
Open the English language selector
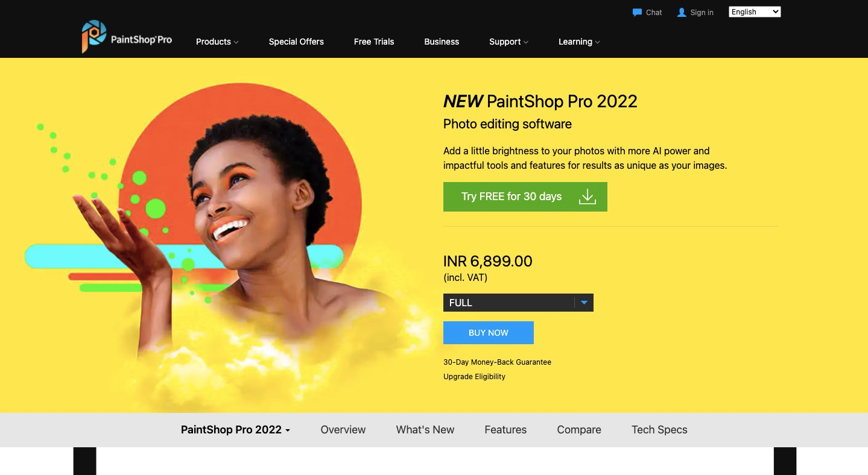coord(755,12)
